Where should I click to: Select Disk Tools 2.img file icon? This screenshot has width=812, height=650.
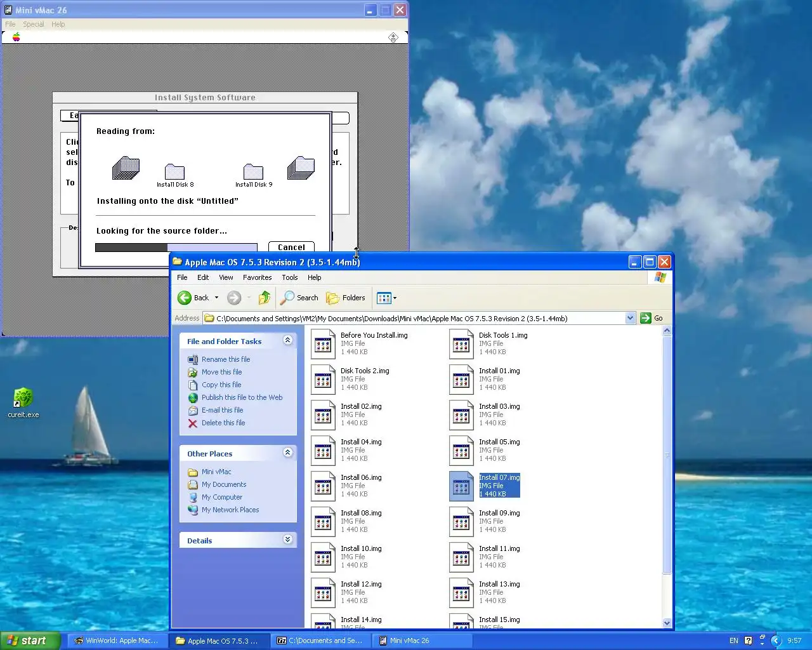point(323,379)
